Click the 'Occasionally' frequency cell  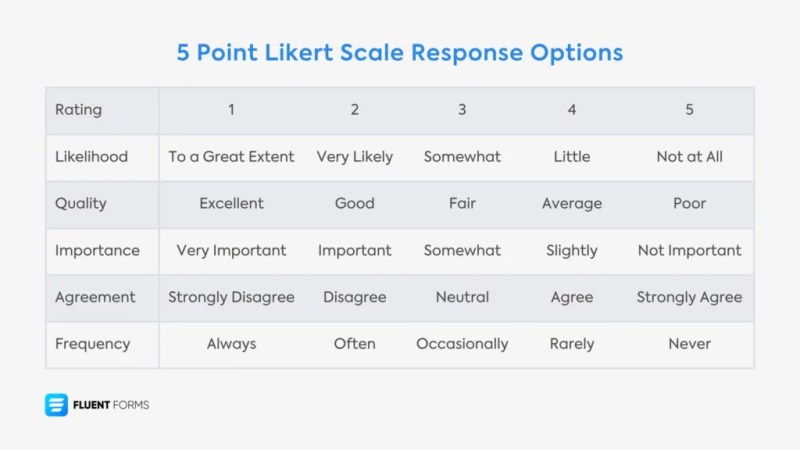click(462, 344)
